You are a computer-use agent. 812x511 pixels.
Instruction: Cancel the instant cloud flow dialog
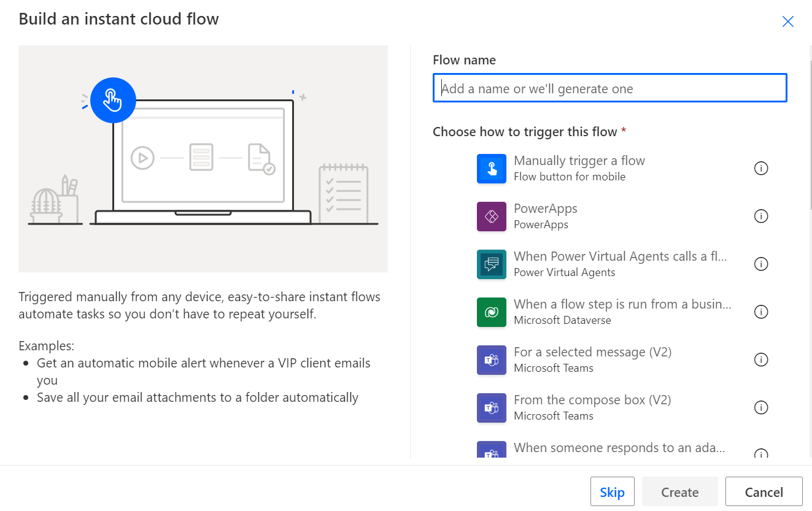[x=764, y=492]
